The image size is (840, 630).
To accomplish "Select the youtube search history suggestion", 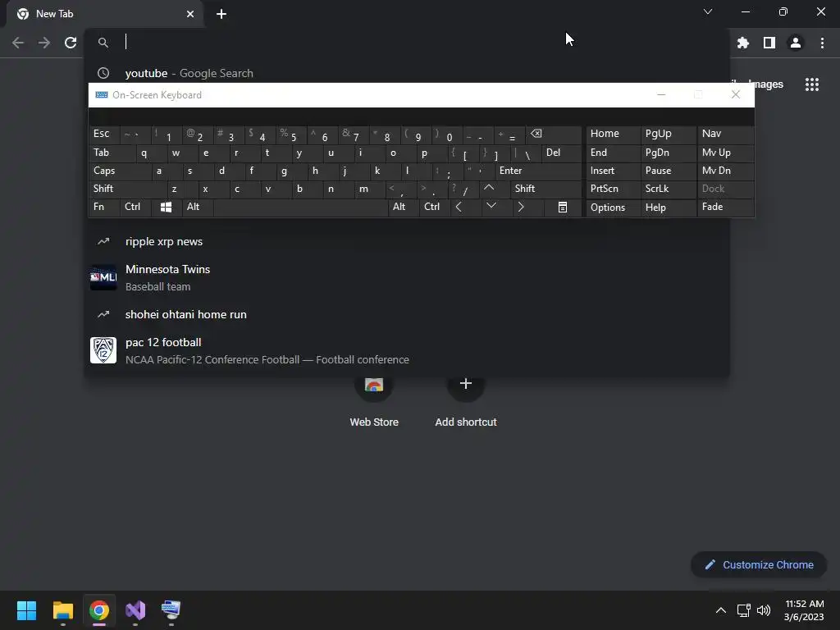I will [x=407, y=73].
